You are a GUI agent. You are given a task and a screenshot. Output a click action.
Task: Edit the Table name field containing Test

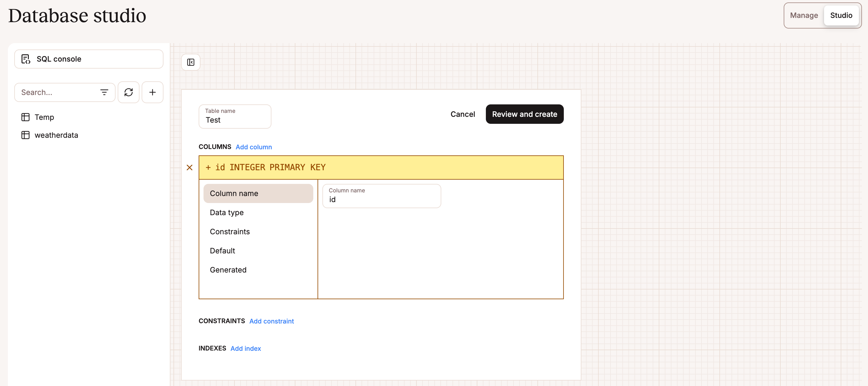click(235, 120)
